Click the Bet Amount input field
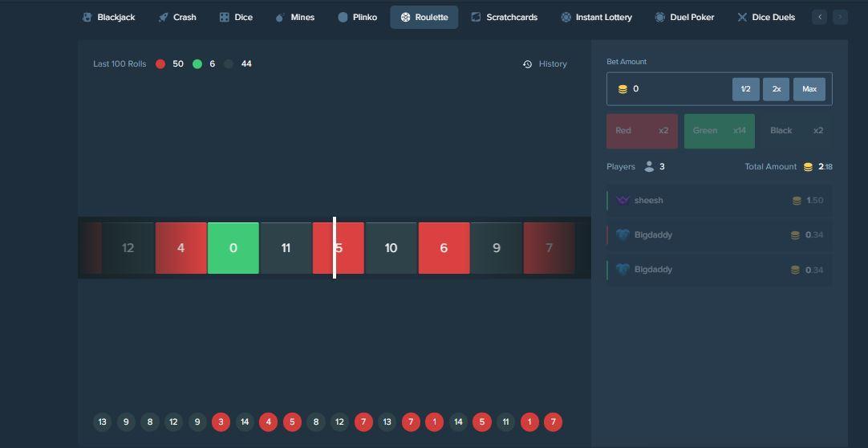This screenshot has height=448, width=868. click(674, 89)
